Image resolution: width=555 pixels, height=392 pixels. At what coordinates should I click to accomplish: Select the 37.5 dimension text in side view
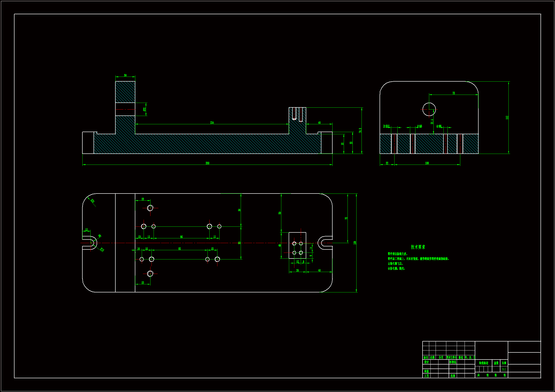[x=432, y=121]
